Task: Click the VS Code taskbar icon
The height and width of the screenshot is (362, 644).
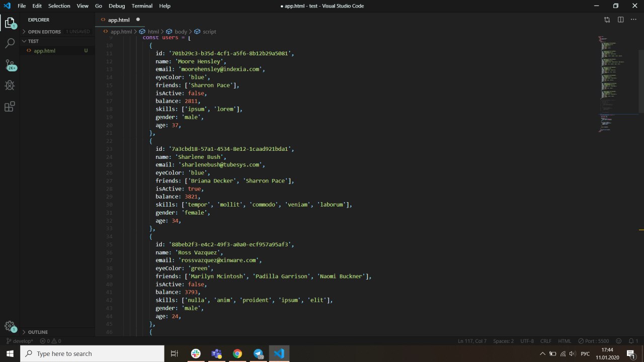Action: 279,353
